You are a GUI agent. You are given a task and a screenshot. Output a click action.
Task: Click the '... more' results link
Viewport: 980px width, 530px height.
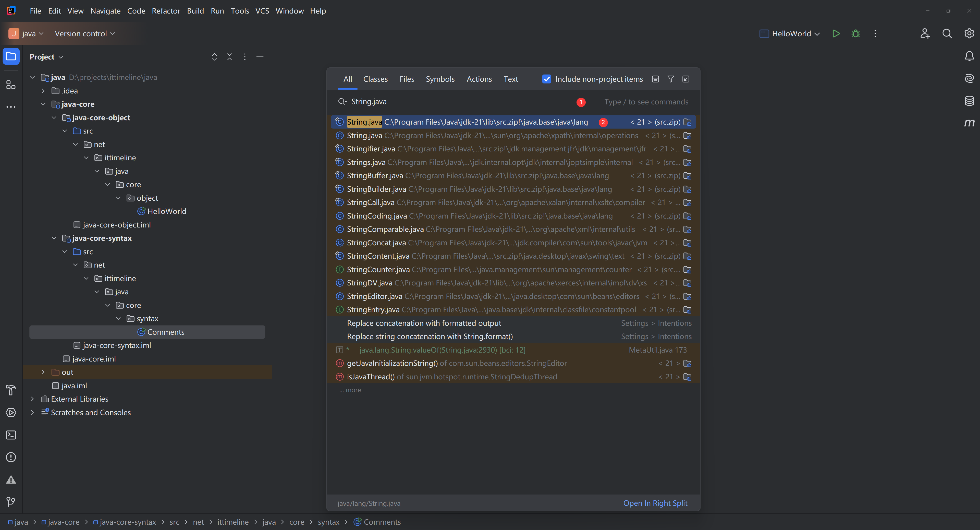pyautogui.click(x=350, y=390)
